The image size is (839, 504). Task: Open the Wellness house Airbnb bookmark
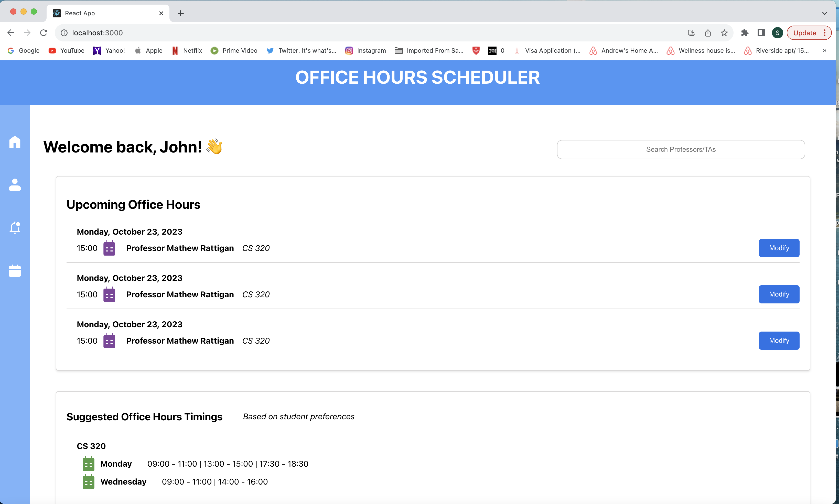[x=701, y=51]
